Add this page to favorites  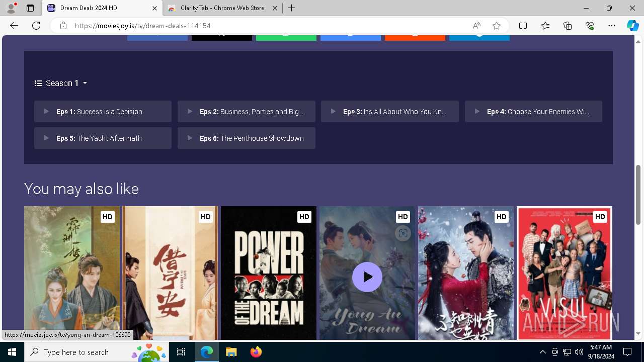click(497, 26)
